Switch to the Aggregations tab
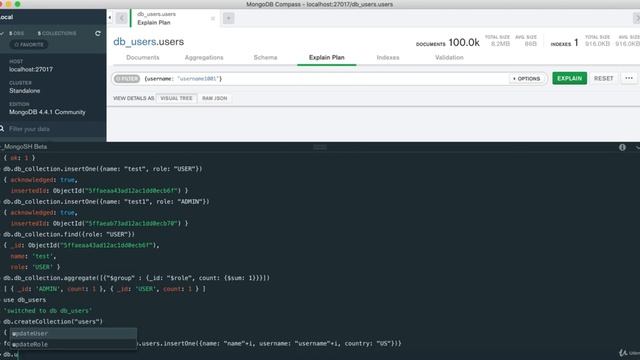 pos(204,58)
